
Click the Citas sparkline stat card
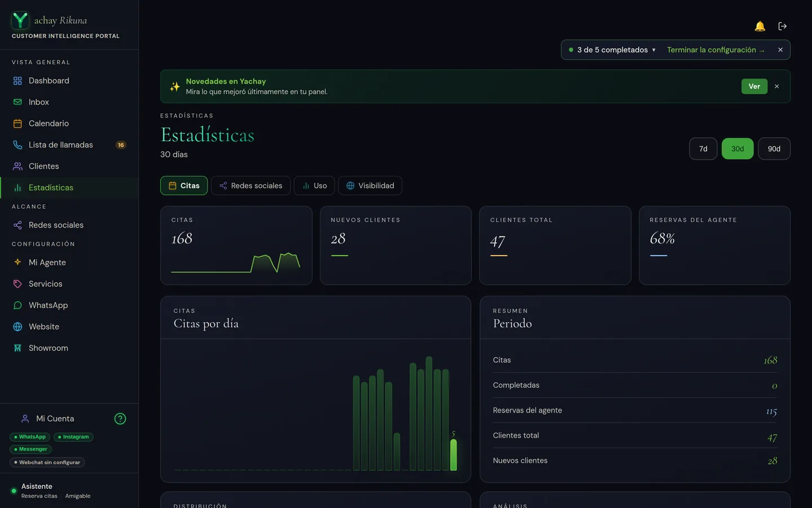point(236,246)
